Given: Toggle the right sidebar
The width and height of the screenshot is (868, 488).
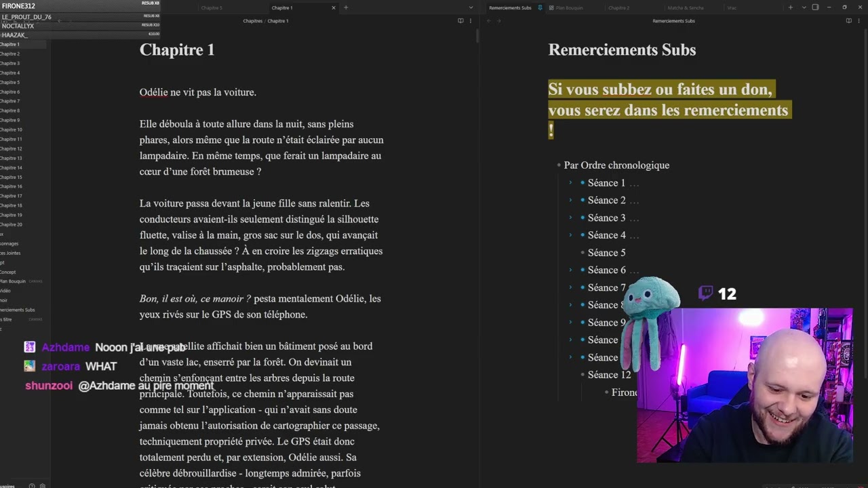Looking at the screenshot, I should tap(815, 7).
